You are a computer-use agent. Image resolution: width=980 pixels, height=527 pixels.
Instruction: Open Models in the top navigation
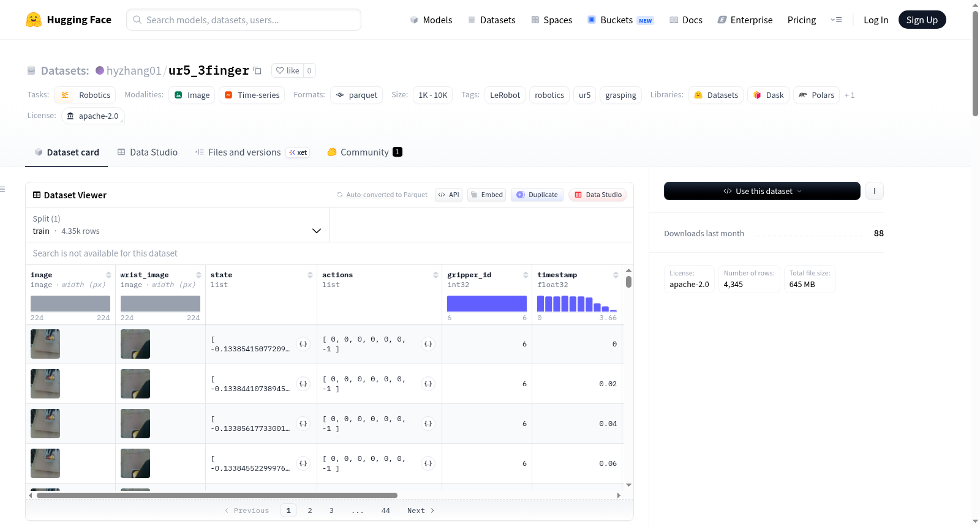click(x=431, y=20)
